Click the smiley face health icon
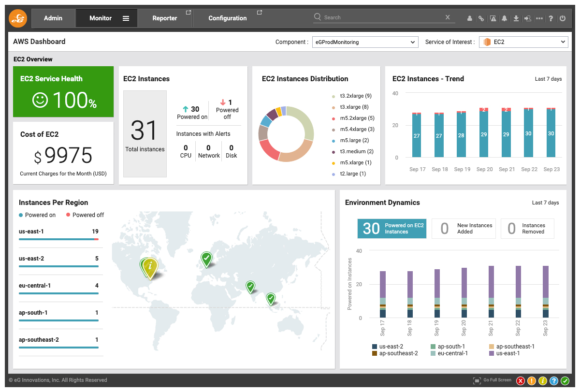This screenshot has height=392, width=580. [x=40, y=100]
